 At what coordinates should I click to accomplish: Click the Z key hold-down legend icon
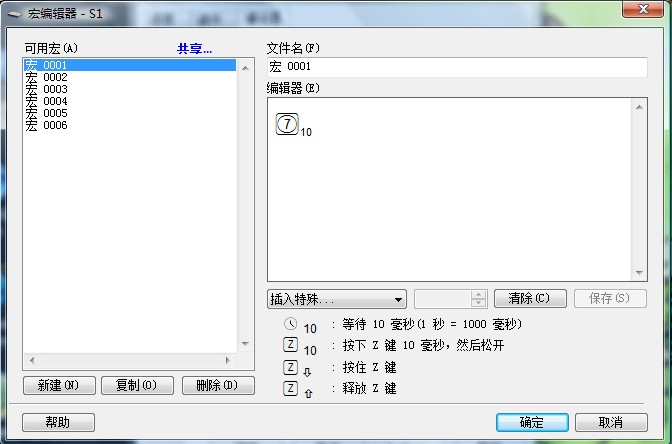click(x=290, y=367)
